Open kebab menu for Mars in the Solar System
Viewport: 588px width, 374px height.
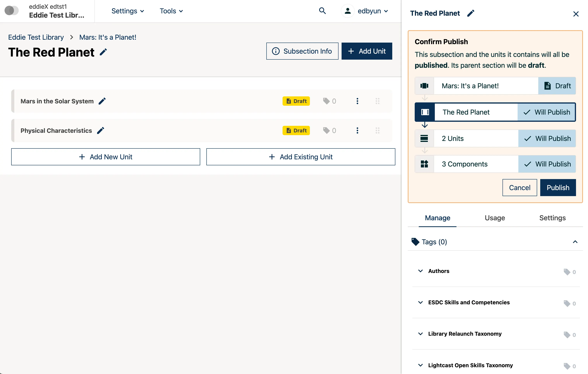point(357,101)
